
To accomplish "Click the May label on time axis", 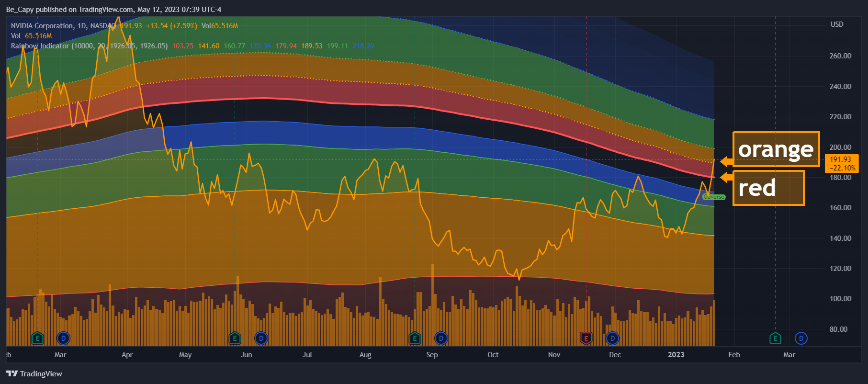I will (185, 355).
